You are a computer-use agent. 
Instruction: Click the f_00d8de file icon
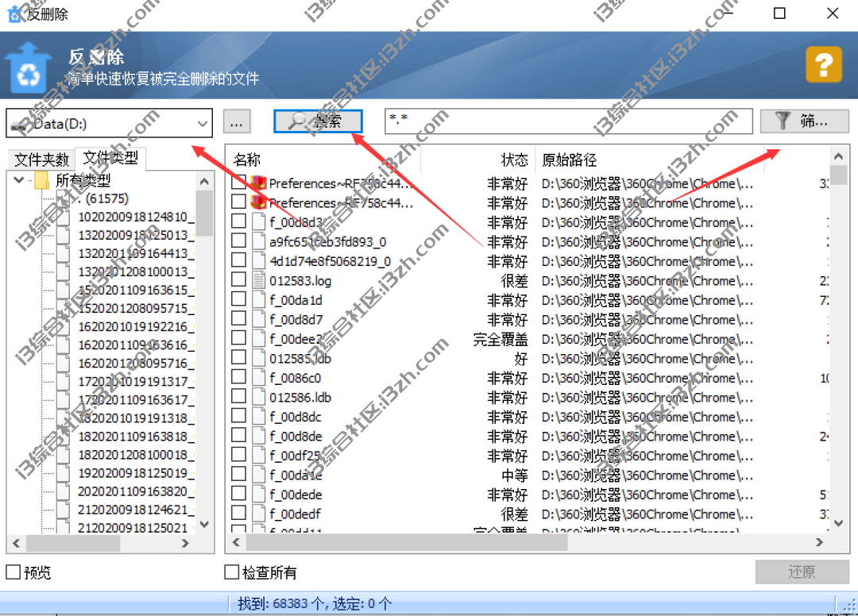pos(258,436)
